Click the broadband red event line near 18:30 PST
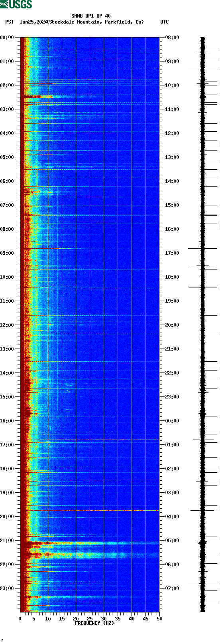The width and height of the screenshot is (220, 644). pos(90,481)
